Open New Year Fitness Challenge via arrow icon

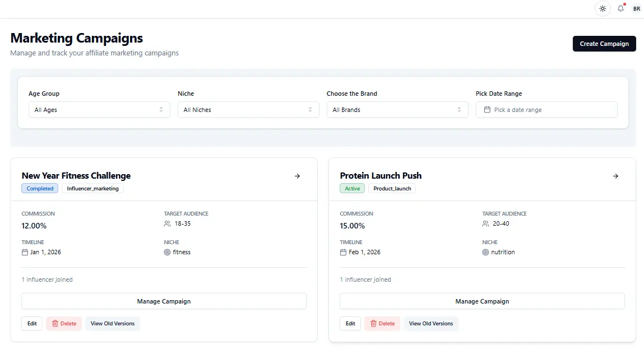click(x=298, y=176)
